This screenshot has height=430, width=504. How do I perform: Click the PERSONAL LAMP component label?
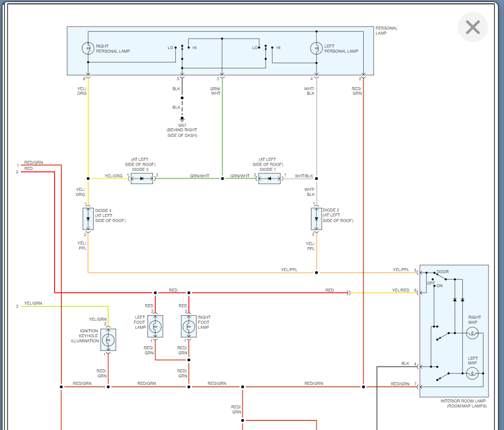(x=386, y=31)
